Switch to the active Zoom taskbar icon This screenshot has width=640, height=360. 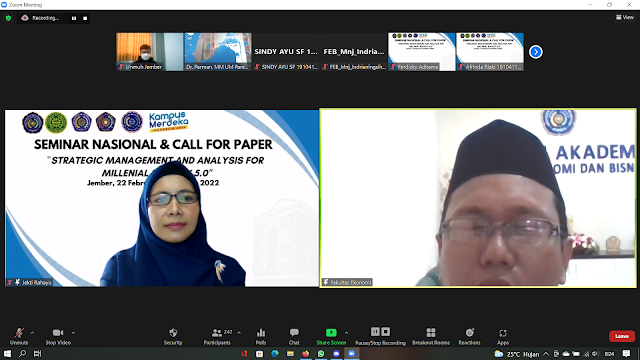tap(351, 354)
